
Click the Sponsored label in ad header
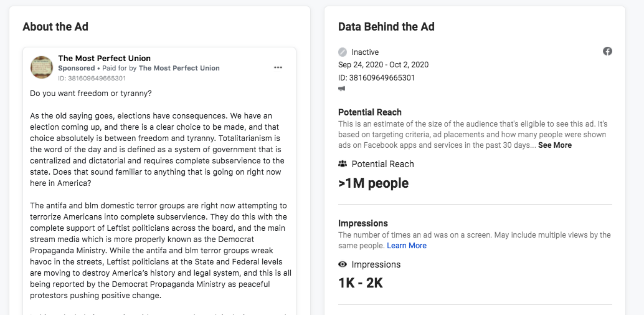[77, 68]
